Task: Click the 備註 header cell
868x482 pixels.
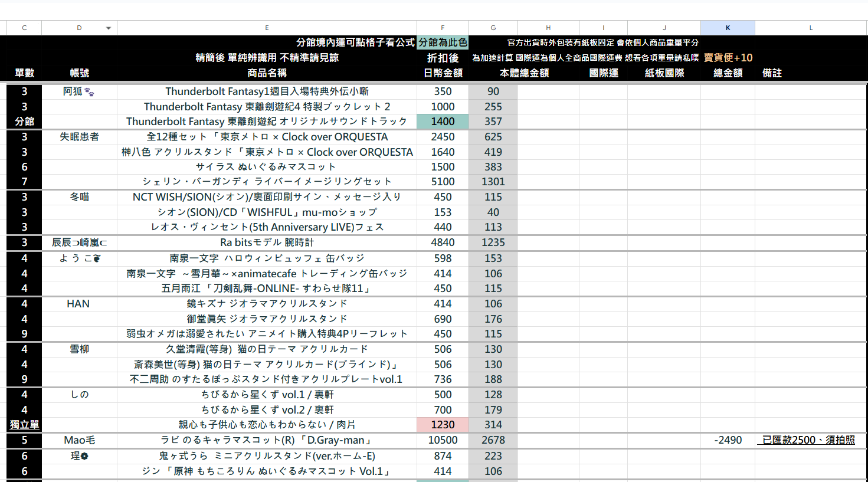Action: (x=772, y=73)
